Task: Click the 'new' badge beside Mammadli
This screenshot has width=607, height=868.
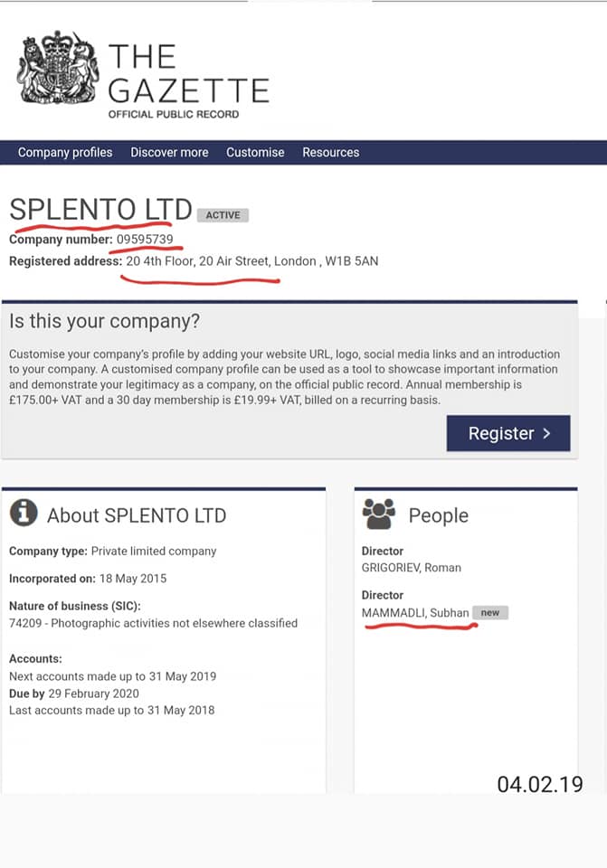Action: coord(490,613)
